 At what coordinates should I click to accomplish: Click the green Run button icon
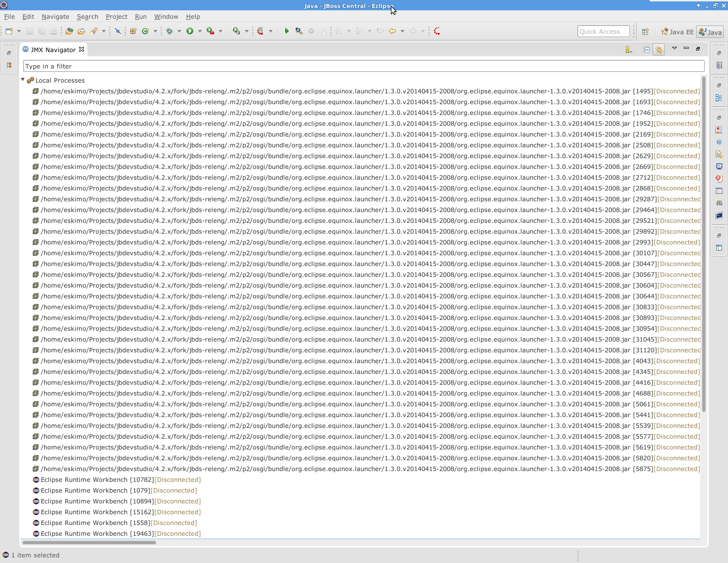tap(190, 31)
